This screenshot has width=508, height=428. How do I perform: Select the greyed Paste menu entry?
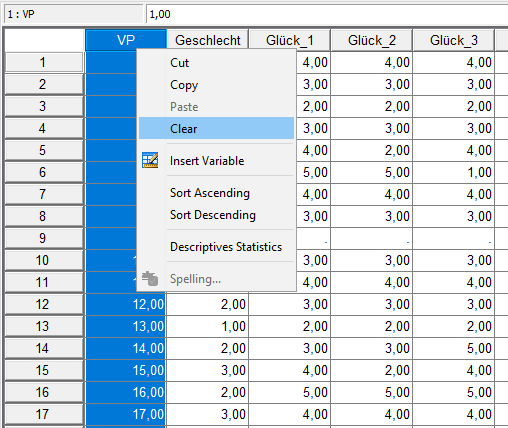click(x=216, y=107)
